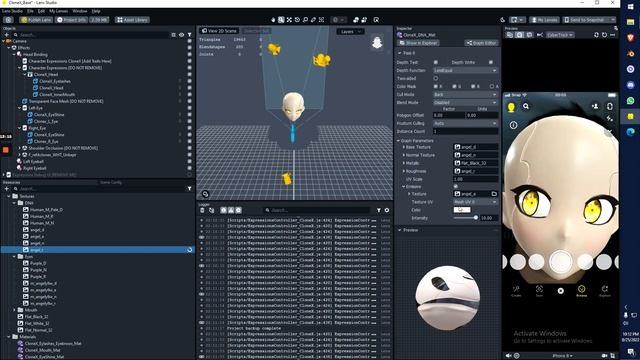The image size is (640, 360).
Task: Expand the Mouth folder in Resources
Action: point(14,310)
